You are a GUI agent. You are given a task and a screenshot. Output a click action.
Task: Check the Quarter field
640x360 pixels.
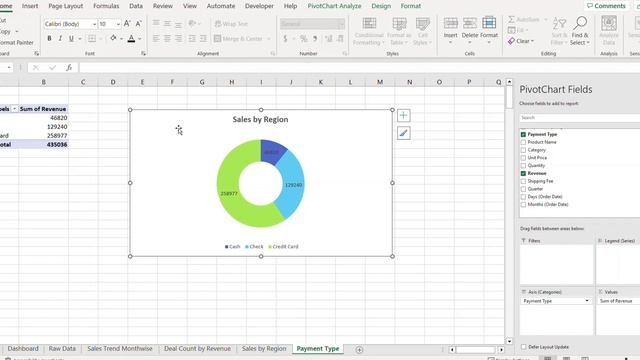pyautogui.click(x=523, y=189)
